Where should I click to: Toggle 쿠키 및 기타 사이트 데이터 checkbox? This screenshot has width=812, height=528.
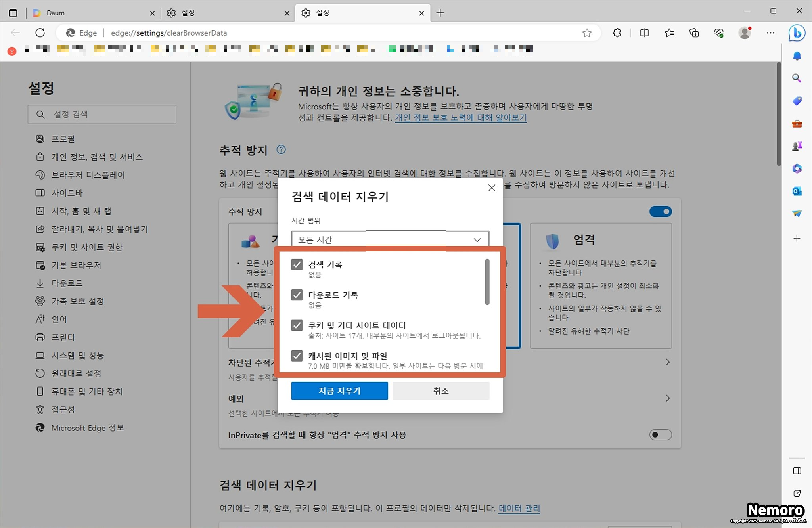[297, 325]
